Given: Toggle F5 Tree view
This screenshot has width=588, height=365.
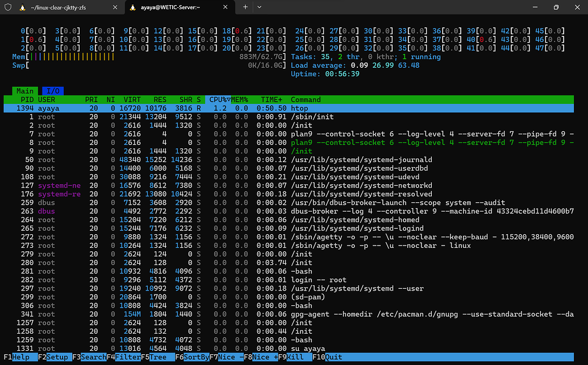Looking at the screenshot, I should [158, 357].
